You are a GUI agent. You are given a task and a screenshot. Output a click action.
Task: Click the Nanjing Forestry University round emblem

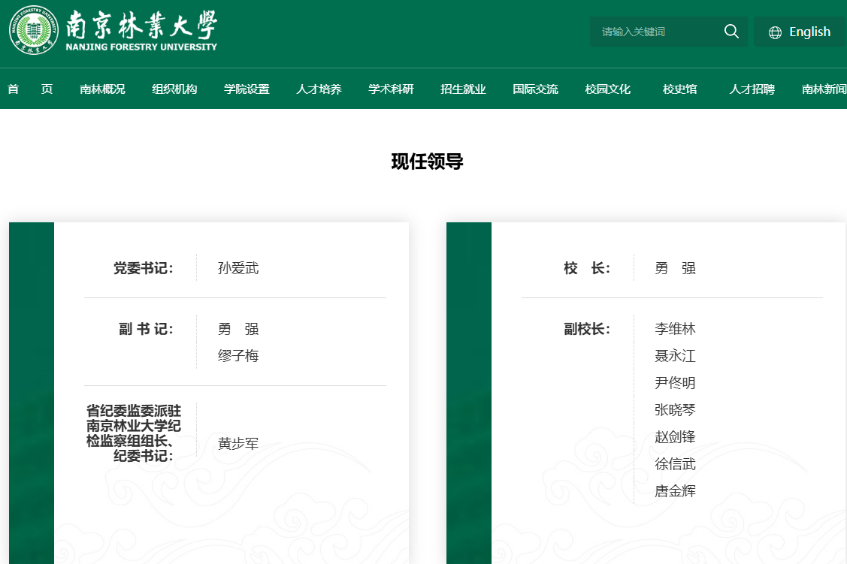click(x=33, y=30)
